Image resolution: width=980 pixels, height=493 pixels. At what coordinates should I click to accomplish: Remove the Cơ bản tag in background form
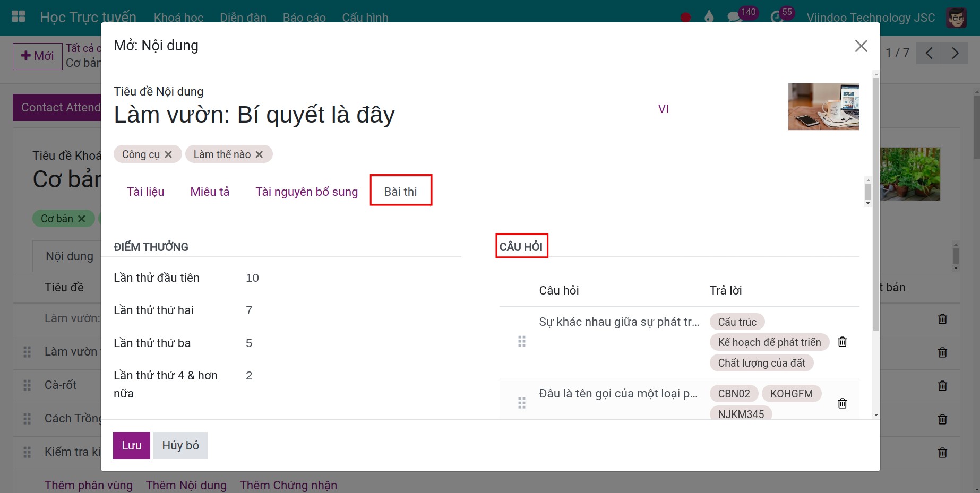pos(81,219)
